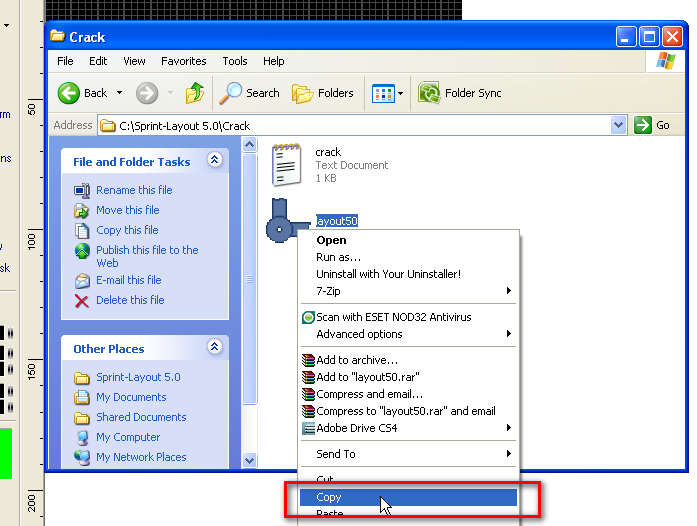Image resolution: width=697 pixels, height=526 pixels.
Task: Open the Edit menu
Action: pyautogui.click(x=98, y=61)
